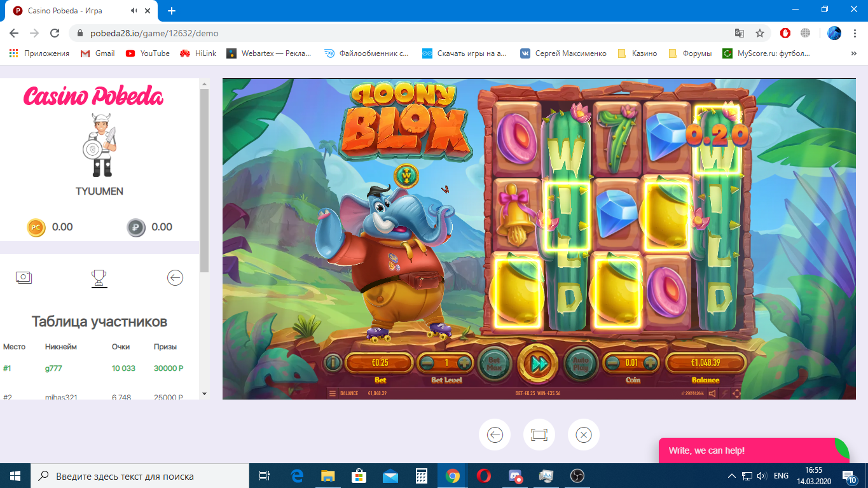Open the game info button
868x488 pixels.
point(333,363)
